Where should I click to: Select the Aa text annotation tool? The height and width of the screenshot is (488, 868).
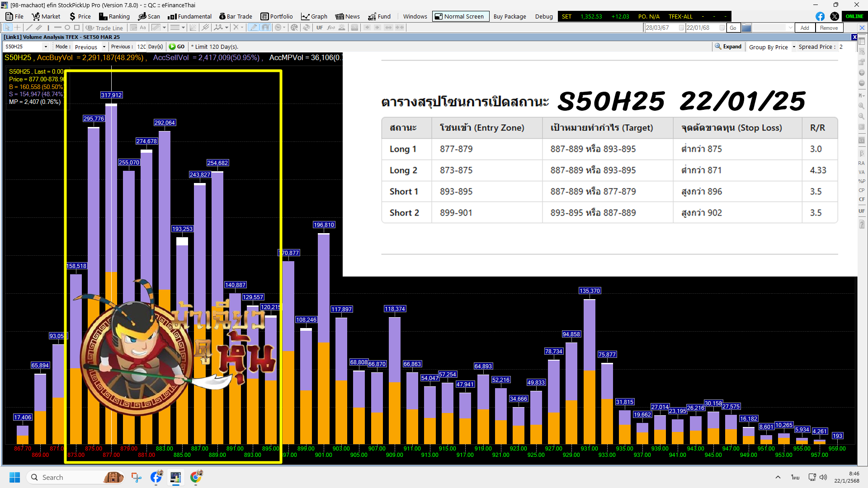[x=143, y=28]
